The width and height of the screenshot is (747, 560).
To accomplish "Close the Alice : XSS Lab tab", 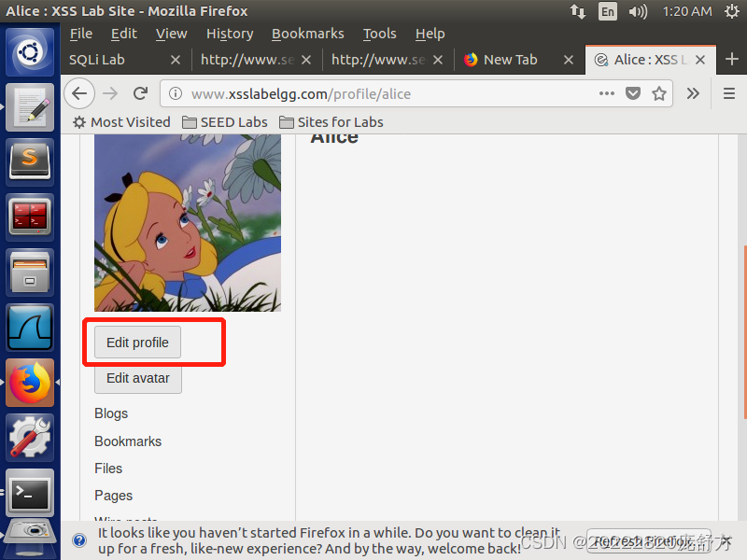I will coord(699,60).
